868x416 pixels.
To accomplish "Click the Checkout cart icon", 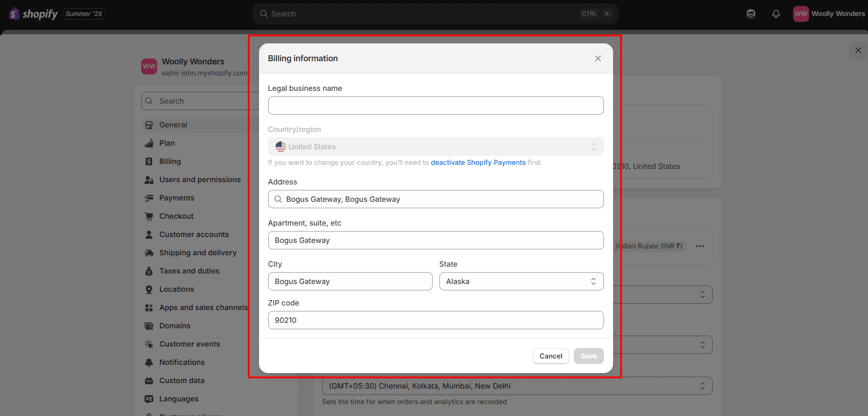I will (149, 216).
